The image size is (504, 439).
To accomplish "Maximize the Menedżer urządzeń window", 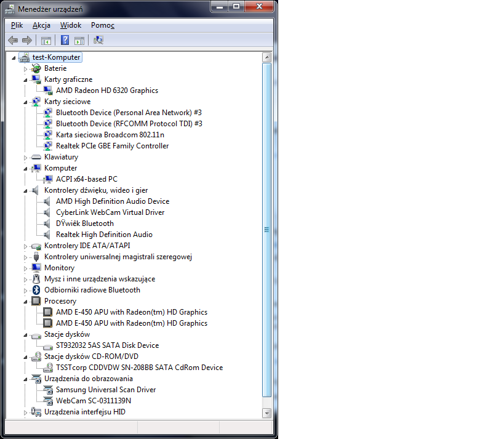I will tap(236, 6).
